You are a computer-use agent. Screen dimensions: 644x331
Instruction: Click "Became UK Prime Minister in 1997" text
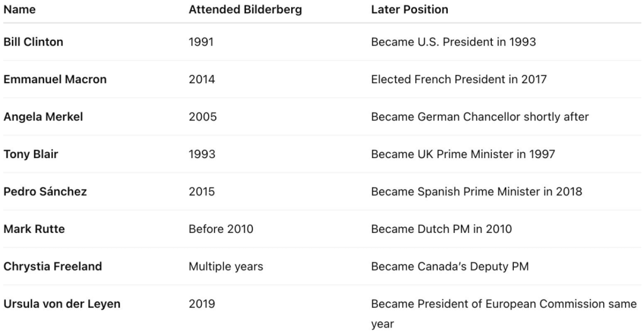[x=463, y=154]
